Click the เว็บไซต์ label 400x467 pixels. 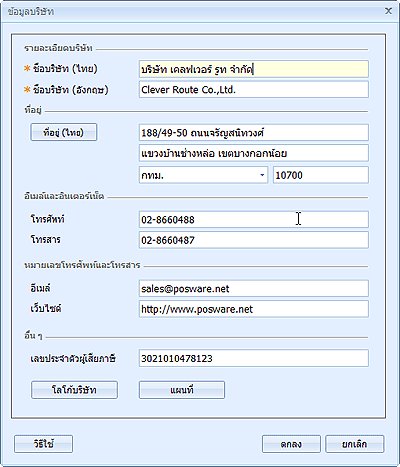click(46, 309)
